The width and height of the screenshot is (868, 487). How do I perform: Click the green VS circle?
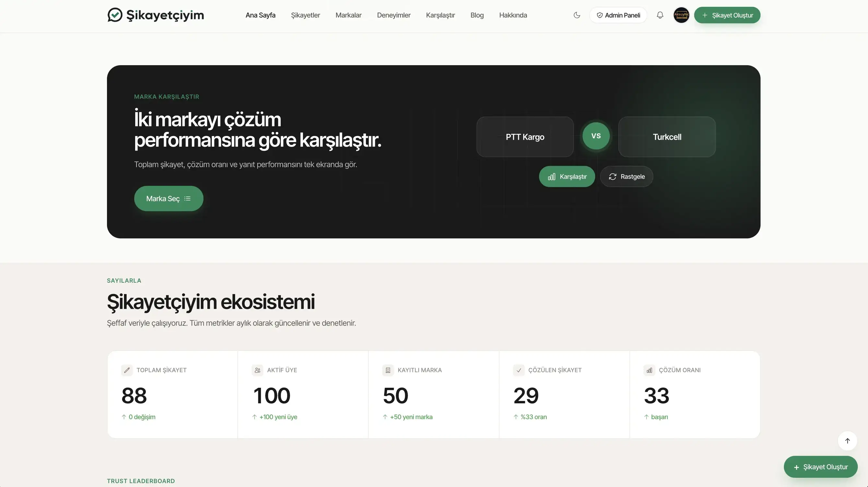(x=596, y=136)
